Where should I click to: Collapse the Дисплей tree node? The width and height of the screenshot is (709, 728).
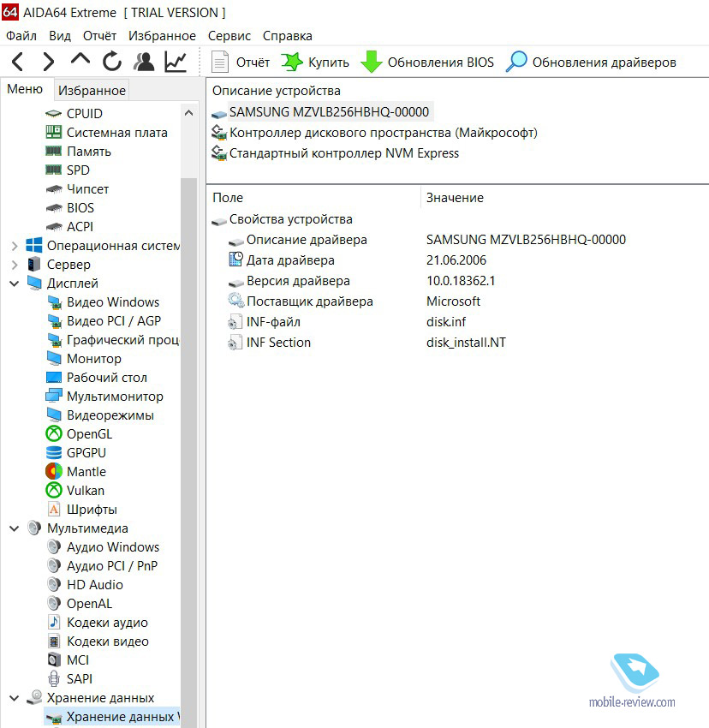coord(14,283)
